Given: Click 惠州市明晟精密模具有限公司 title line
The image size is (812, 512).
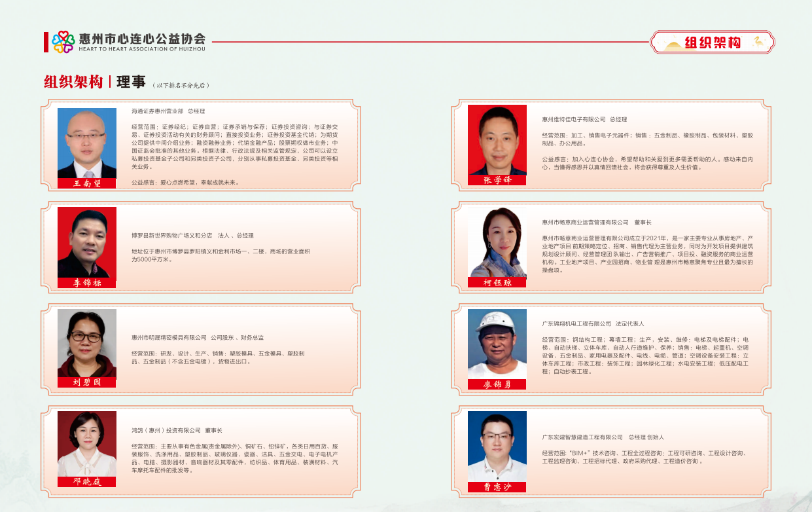Looking at the screenshot, I should click(x=198, y=337).
